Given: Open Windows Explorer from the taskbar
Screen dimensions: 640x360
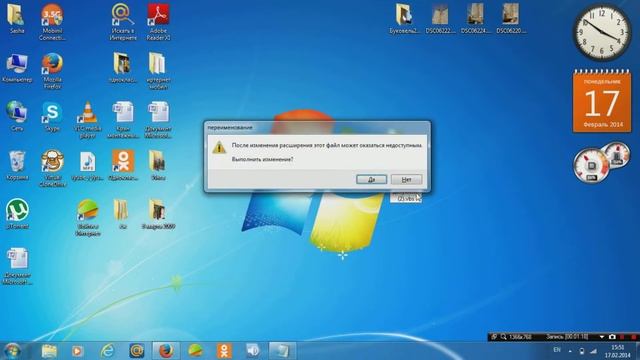Looking at the screenshot, I should click(49, 351).
